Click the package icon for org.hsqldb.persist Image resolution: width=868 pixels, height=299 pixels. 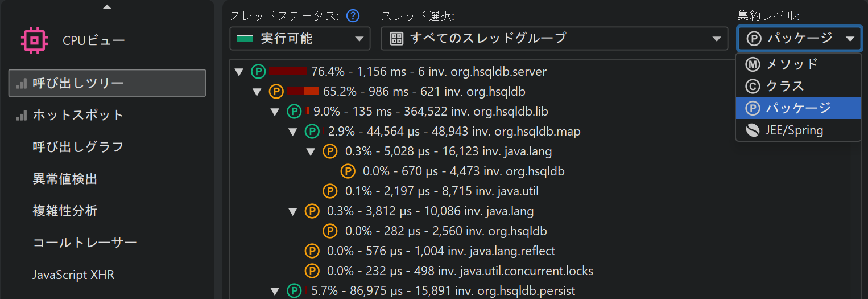tap(294, 291)
